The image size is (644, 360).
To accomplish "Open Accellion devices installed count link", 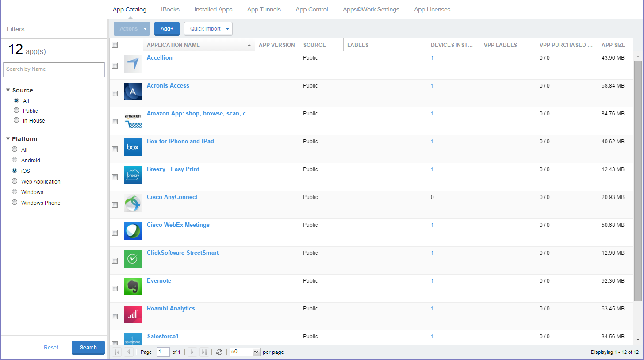I will (432, 58).
